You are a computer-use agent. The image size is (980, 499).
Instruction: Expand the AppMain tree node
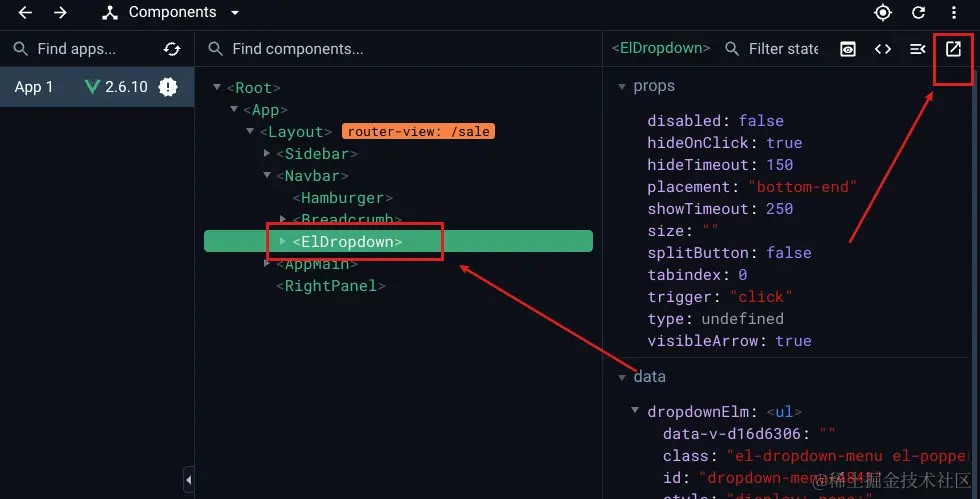(x=267, y=263)
